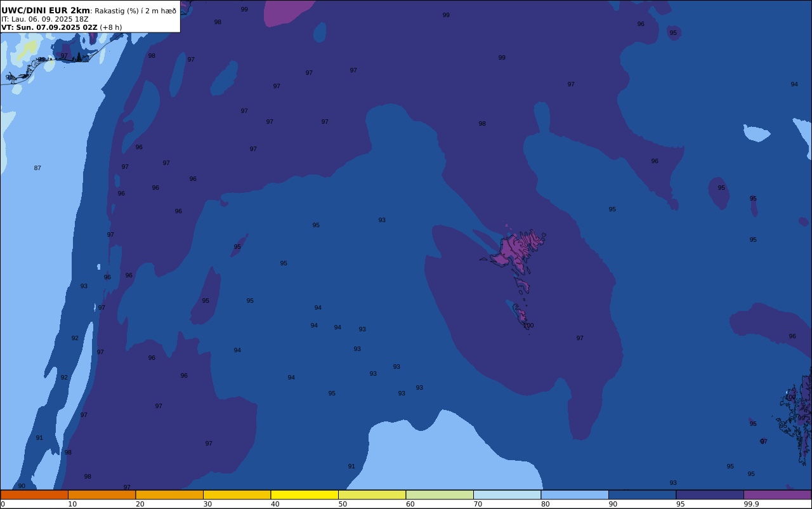
Task: Click the '70' legend tick label
Action: tap(478, 504)
